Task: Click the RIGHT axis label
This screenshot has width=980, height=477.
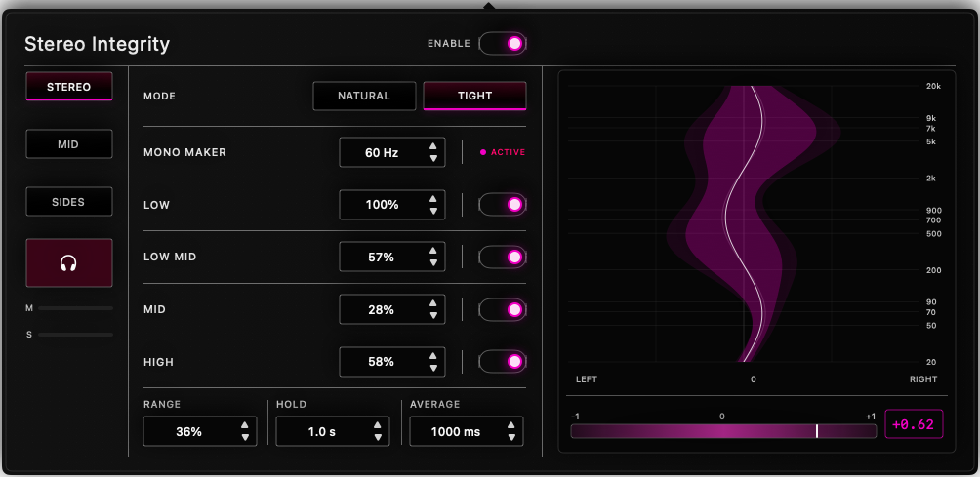Action: pos(923,379)
